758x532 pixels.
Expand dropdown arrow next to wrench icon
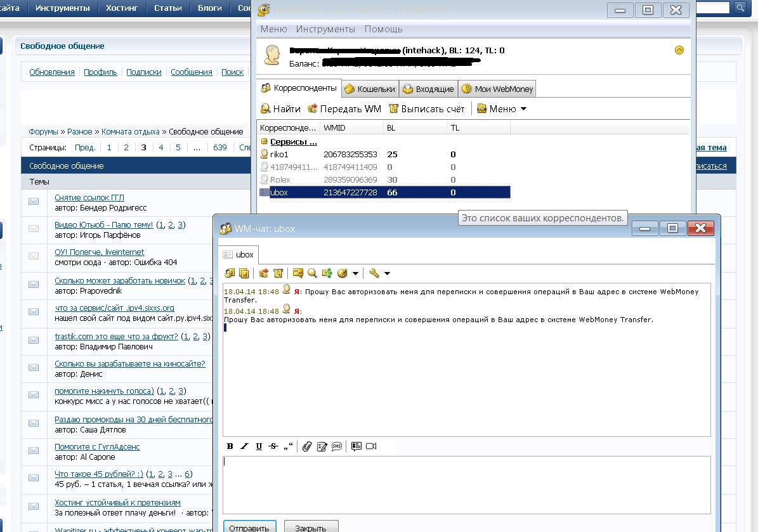(387, 273)
